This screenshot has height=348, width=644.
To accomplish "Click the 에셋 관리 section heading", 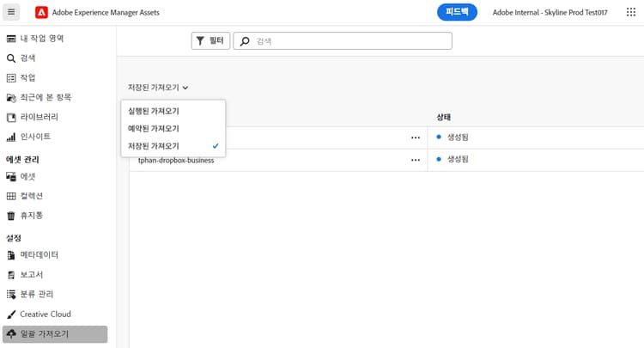I will [x=22, y=160].
